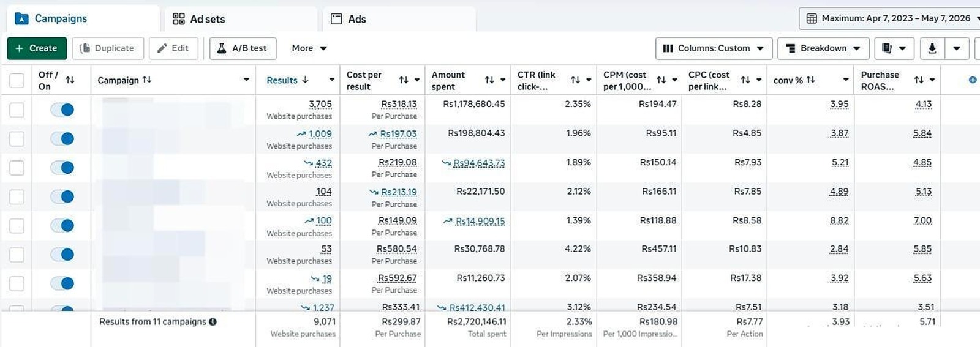This screenshot has height=347, width=980.
Task: Sort the CTR column arrows
Action: [575, 80]
